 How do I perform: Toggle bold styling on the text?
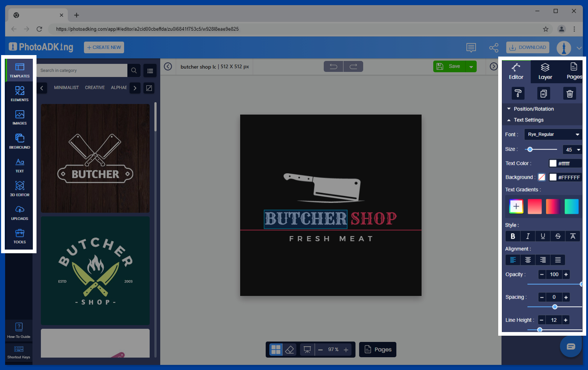coord(512,236)
